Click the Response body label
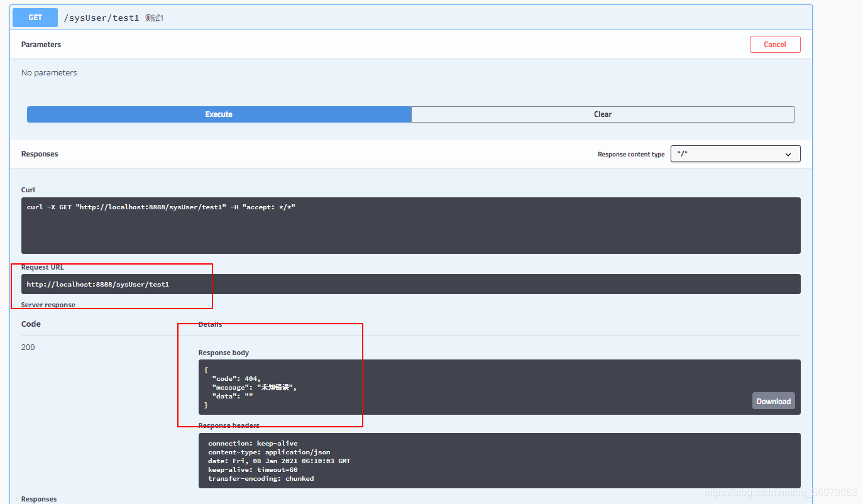 pos(223,353)
